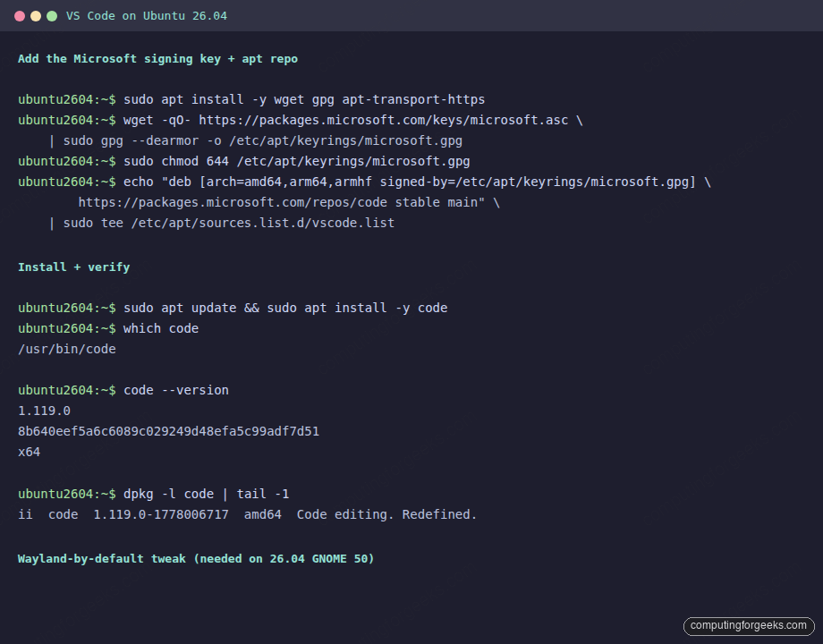Click the 'x64' architecture output

[x=29, y=452]
